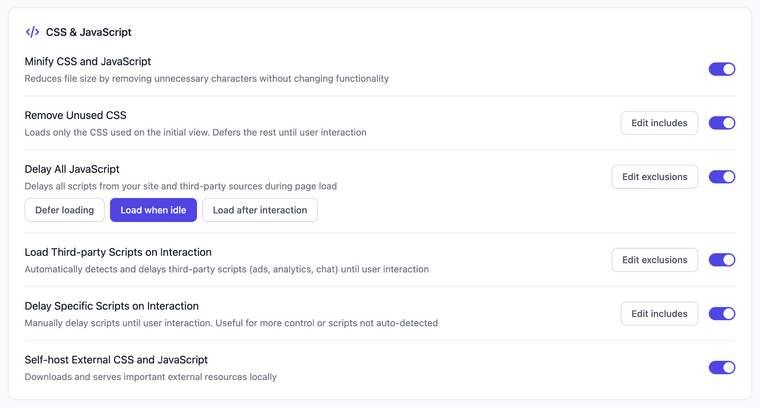This screenshot has height=408, width=760.
Task: Turn off Delay All JavaScript toggle
Action: (x=722, y=177)
